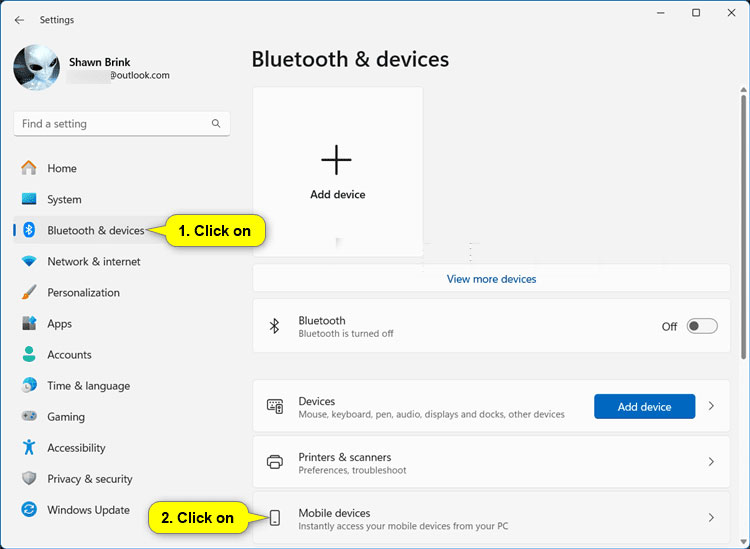
Task: Click the Privacy shield icon
Action: coord(29,478)
